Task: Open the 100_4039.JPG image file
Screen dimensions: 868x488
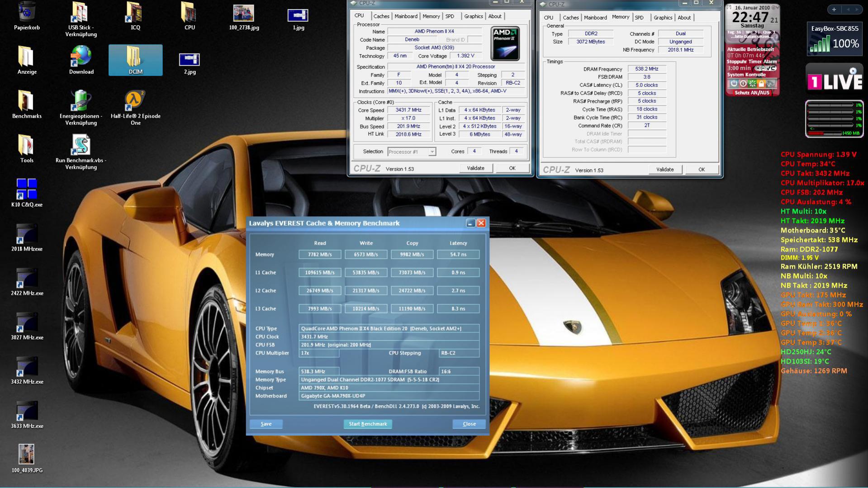Action: pos(27,459)
